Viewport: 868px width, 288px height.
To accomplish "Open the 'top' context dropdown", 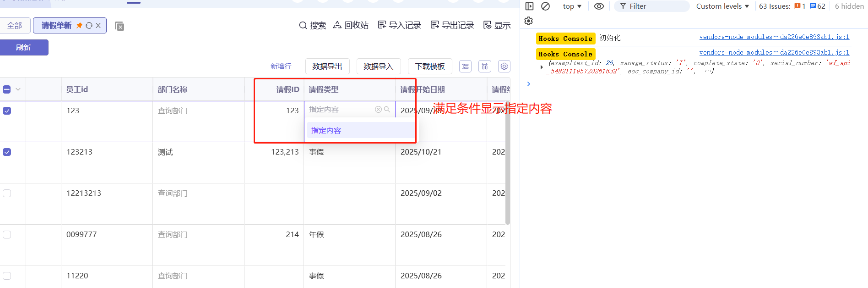I will 572,6.
